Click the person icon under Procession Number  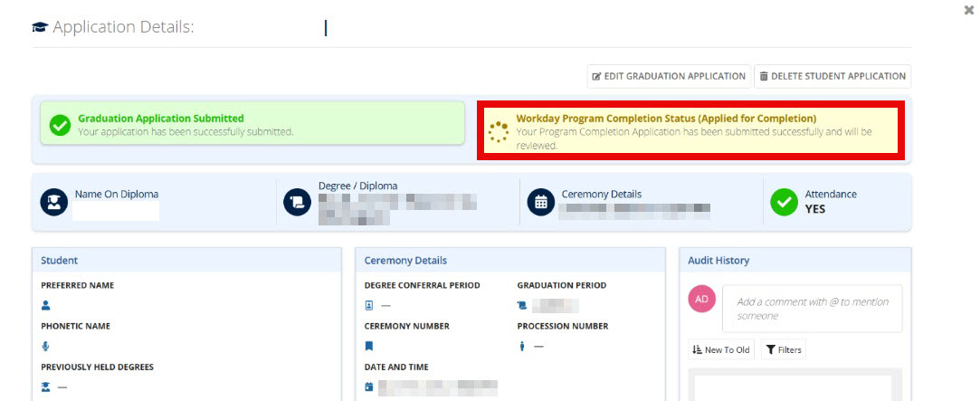tap(522, 346)
